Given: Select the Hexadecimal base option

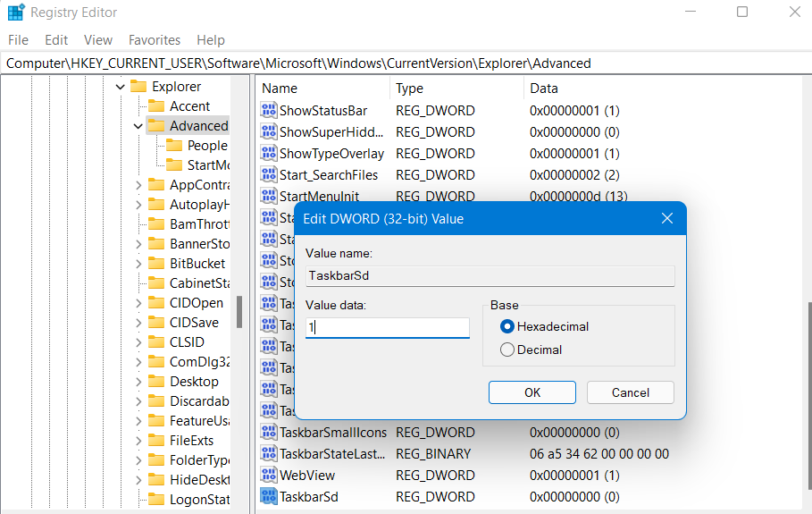Looking at the screenshot, I should click(507, 327).
